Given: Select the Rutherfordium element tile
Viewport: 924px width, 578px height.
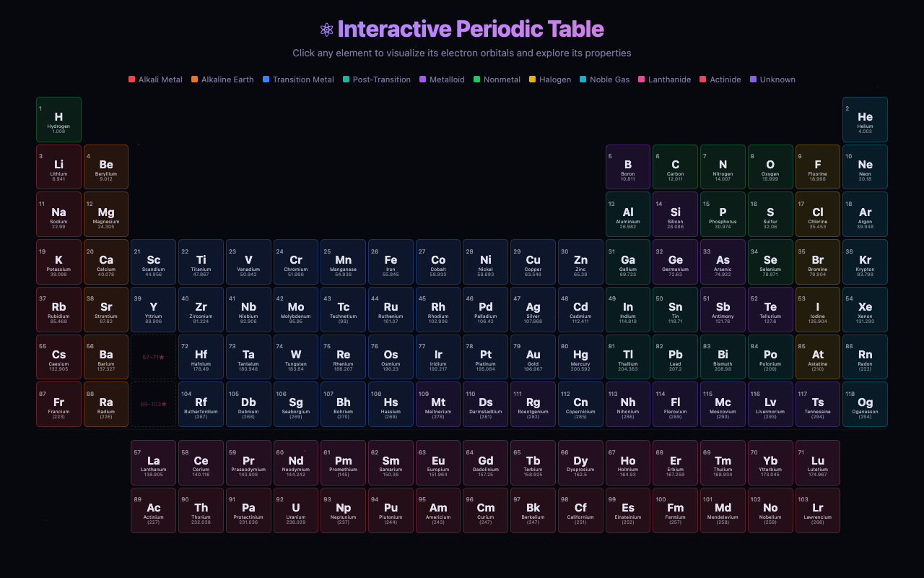Looking at the screenshot, I should point(201,405).
